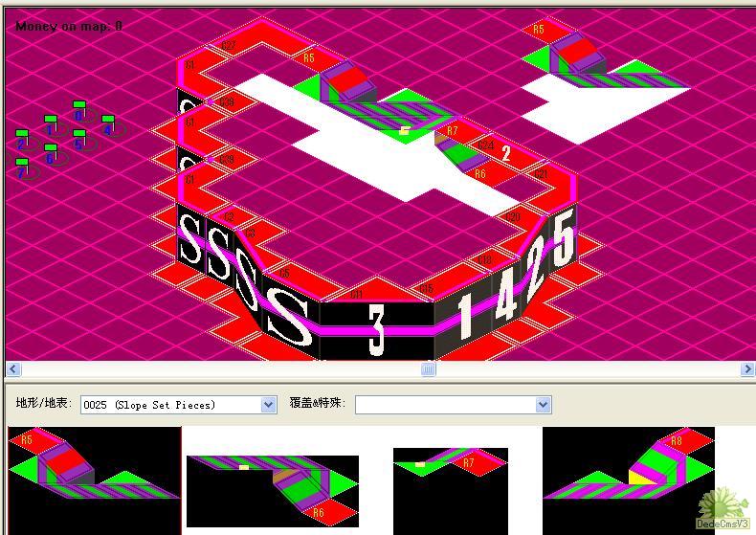Open the empty overlay & special combo box
756x535 pixels.
tap(453, 405)
